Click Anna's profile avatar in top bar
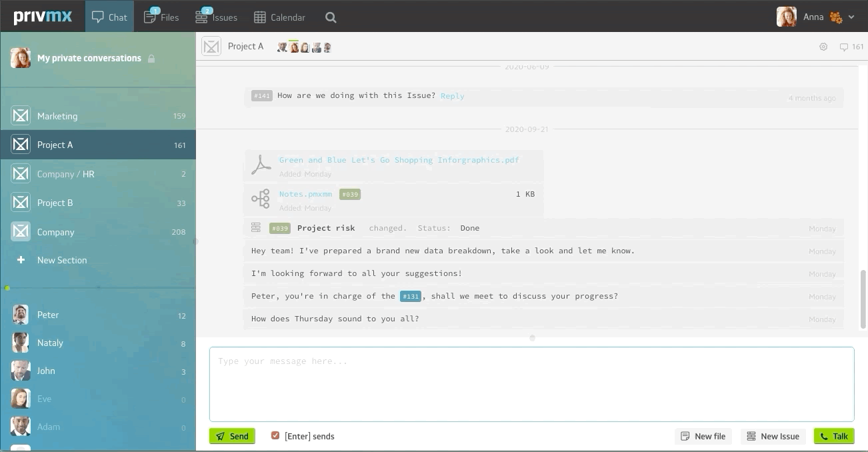The height and width of the screenshot is (452, 868). coord(787,17)
